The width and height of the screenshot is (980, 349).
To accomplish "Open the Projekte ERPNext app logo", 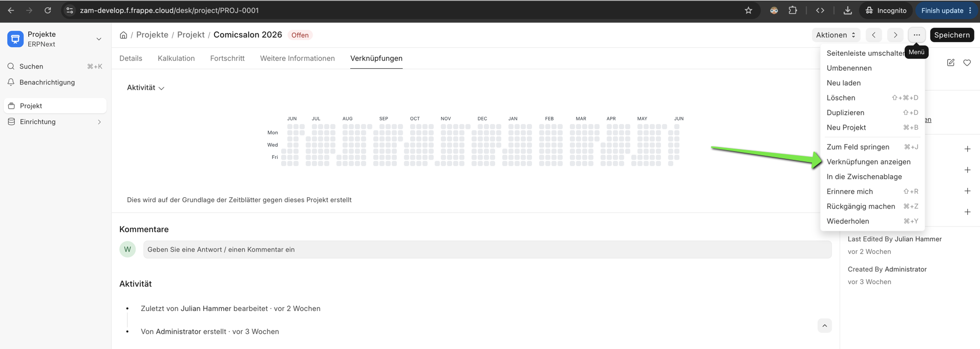I will coord(15,39).
